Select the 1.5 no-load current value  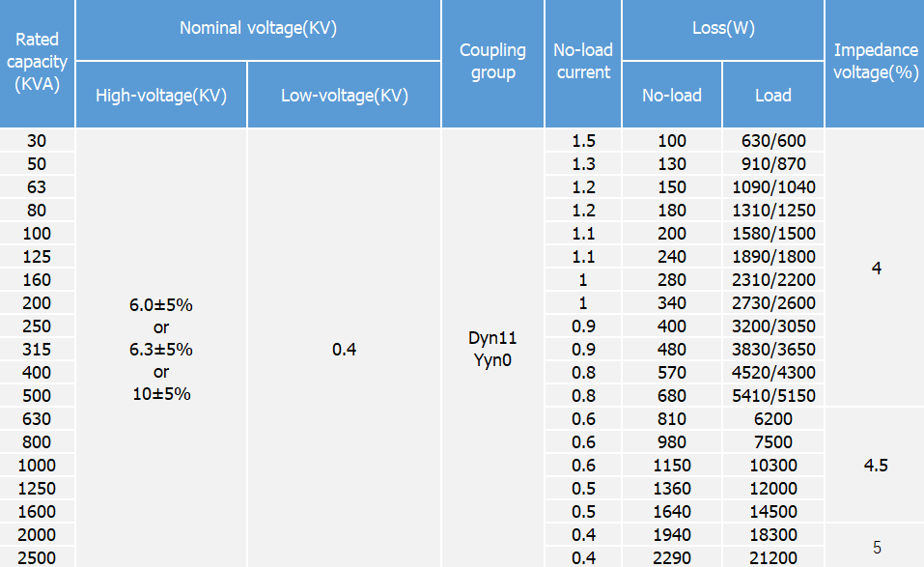pyautogui.click(x=582, y=141)
